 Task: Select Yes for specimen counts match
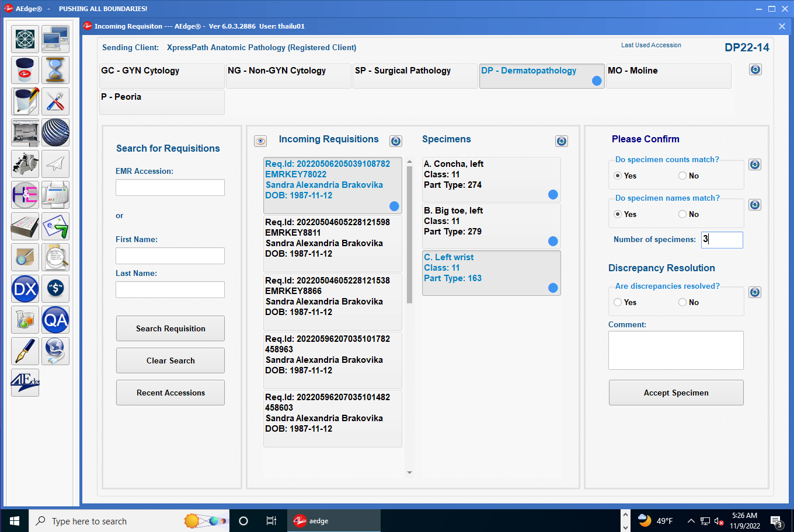coord(618,176)
